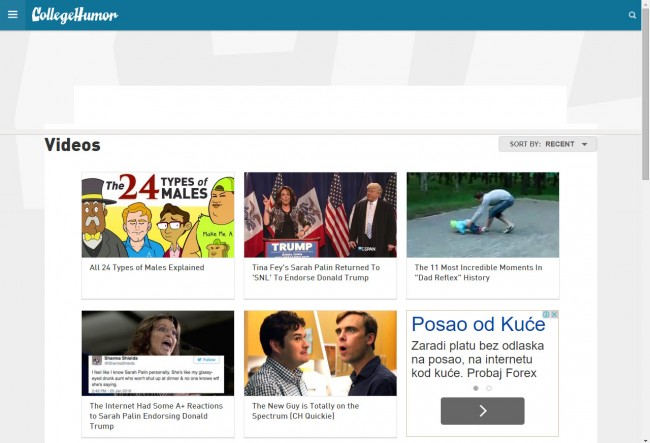Screen dimensions: 650x443
Task: Click "The New Guy is Totally" title link
Action: coord(305,406)
